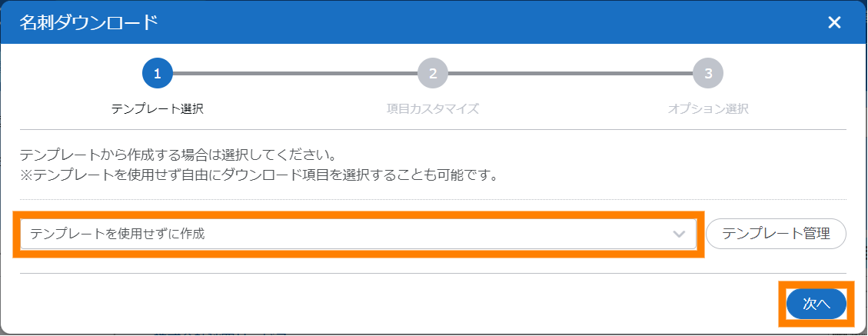Click the テンプレートを使用せずに作成 option text
This screenshot has width=868, height=336.
click(x=118, y=234)
